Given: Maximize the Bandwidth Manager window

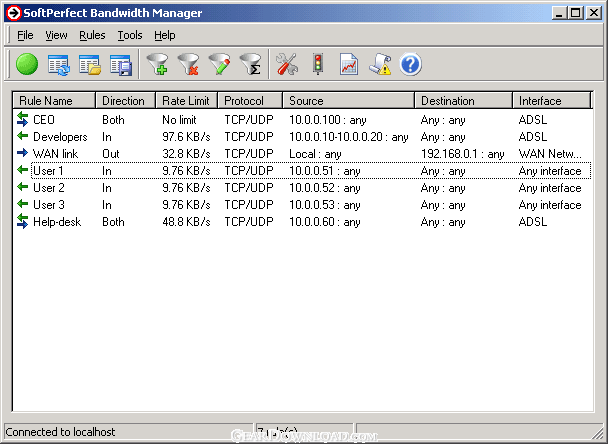Looking at the screenshot, I should (x=576, y=13).
